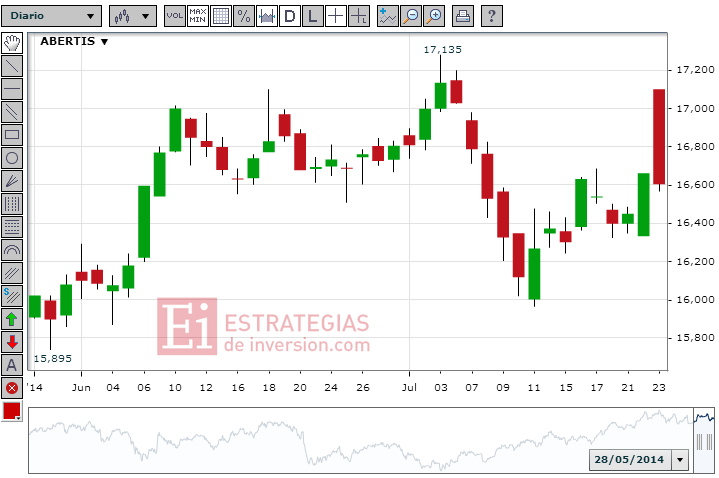Zoom out the chart

point(410,16)
